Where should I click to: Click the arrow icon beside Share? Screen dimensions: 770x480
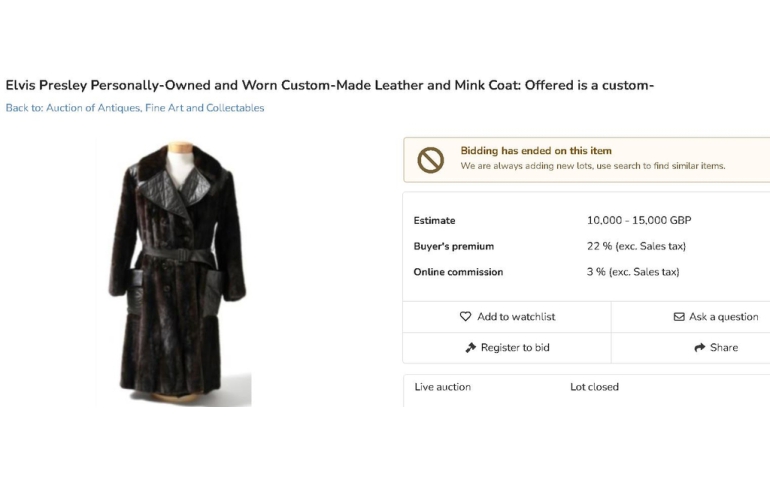[699, 348]
